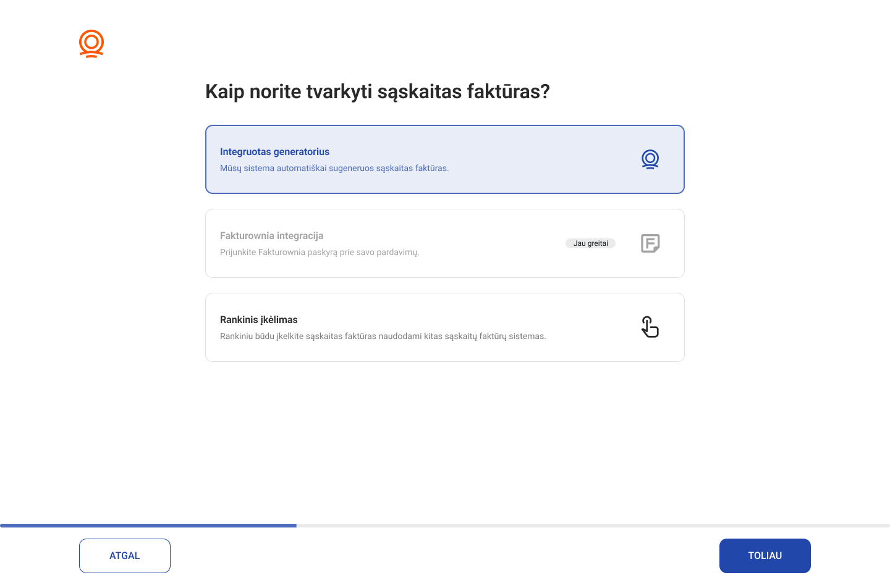Click the "Integruotas generatorius" title text
The height and width of the screenshot is (588, 890).
[x=274, y=152]
